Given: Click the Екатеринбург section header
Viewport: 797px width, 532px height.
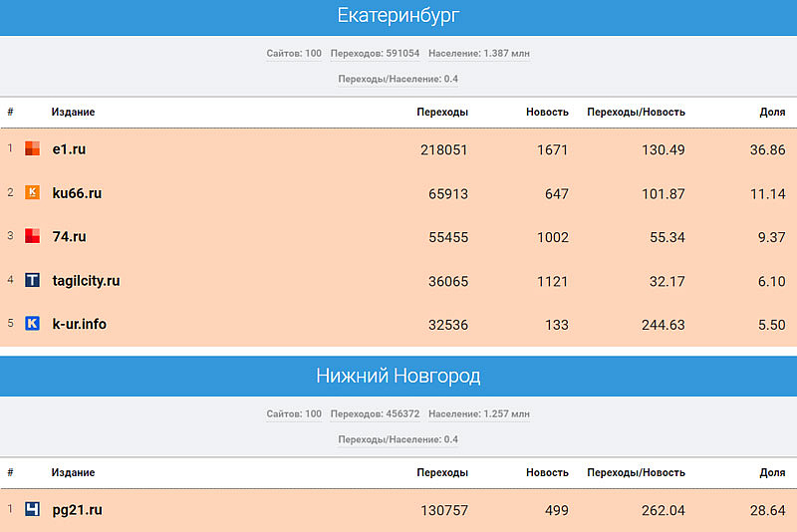Looking at the screenshot, I should point(398,16).
